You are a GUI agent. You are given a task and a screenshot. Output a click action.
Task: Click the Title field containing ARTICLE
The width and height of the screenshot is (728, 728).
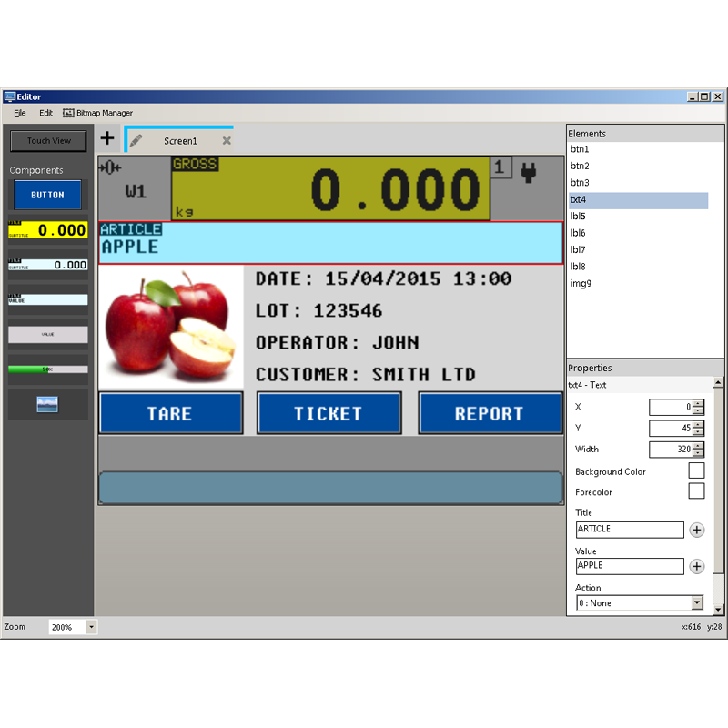click(x=630, y=530)
